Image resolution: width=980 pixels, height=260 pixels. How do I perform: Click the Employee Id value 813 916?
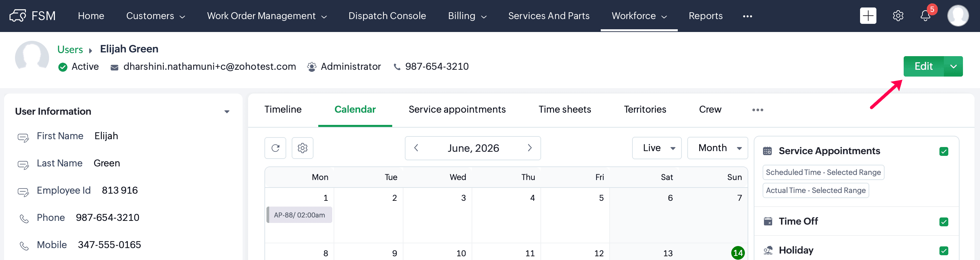[x=120, y=191]
